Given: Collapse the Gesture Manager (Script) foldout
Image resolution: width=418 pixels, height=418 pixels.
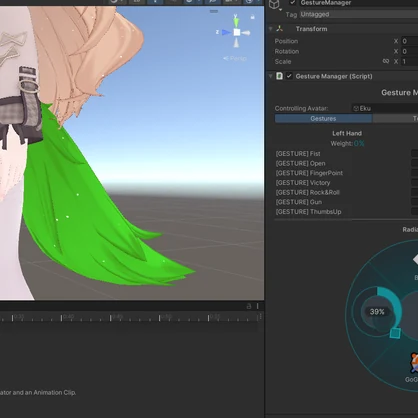Looking at the screenshot, I should click(x=271, y=76).
